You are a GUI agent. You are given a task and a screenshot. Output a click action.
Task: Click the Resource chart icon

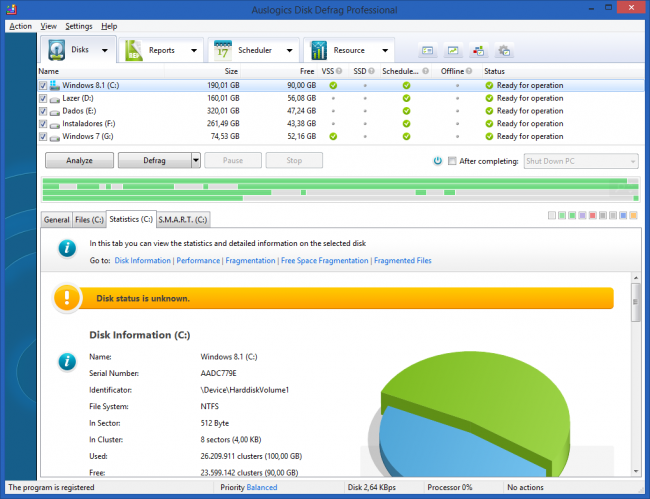coord(318,50)
